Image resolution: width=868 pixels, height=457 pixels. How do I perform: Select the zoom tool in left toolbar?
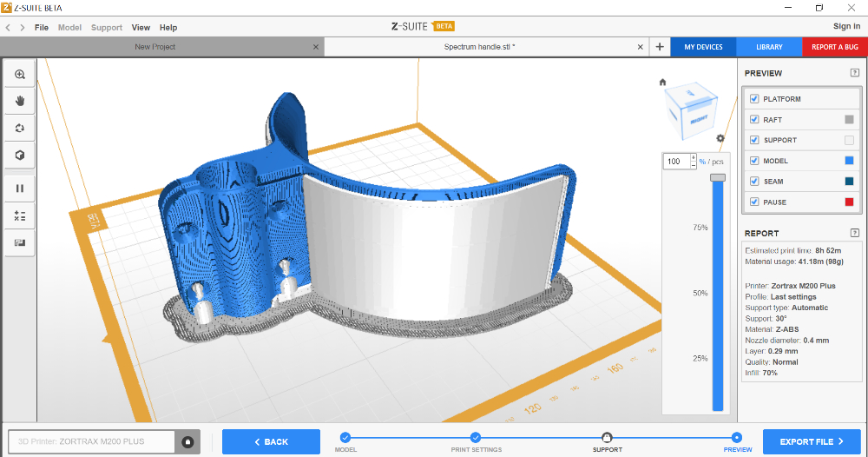pyautogui.click(x=20, y=74)
